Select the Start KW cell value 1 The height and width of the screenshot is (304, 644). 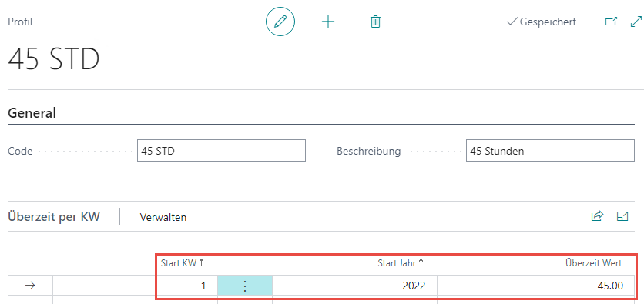pos(187,286)
